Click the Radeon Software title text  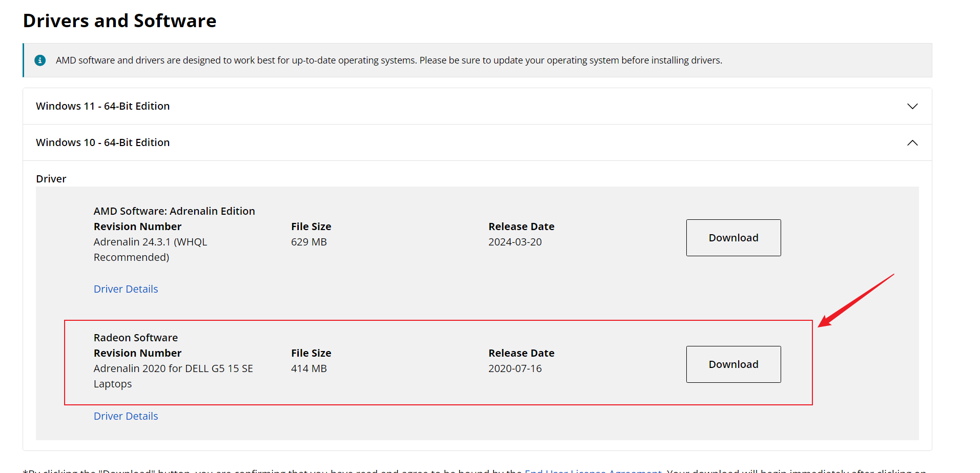(135, 338)
